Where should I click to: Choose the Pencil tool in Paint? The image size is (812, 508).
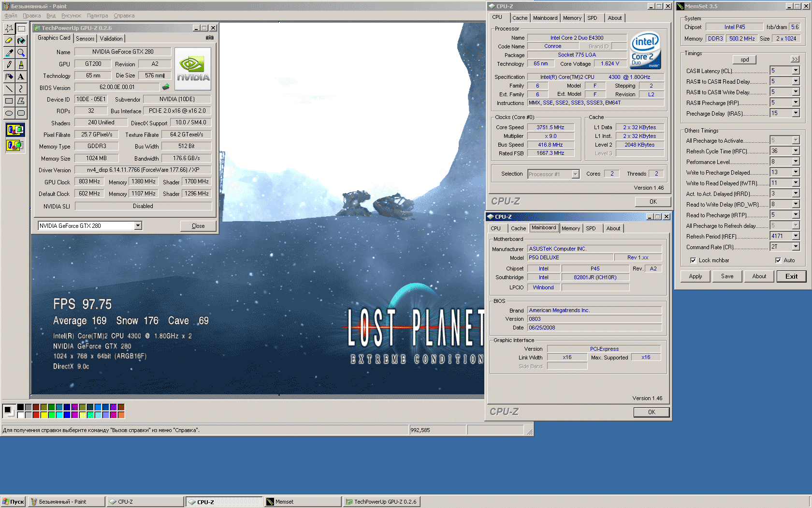click(9, 65)
